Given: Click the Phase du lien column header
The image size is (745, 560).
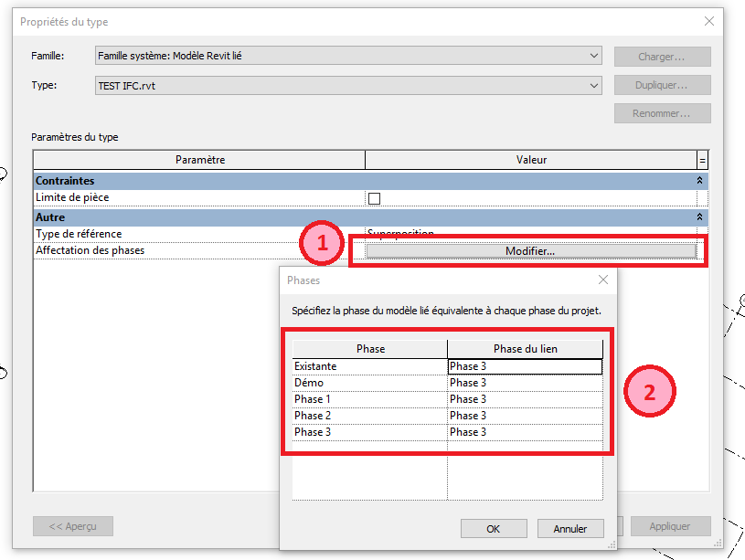Looking at the screenshot, I should (525, 349).
